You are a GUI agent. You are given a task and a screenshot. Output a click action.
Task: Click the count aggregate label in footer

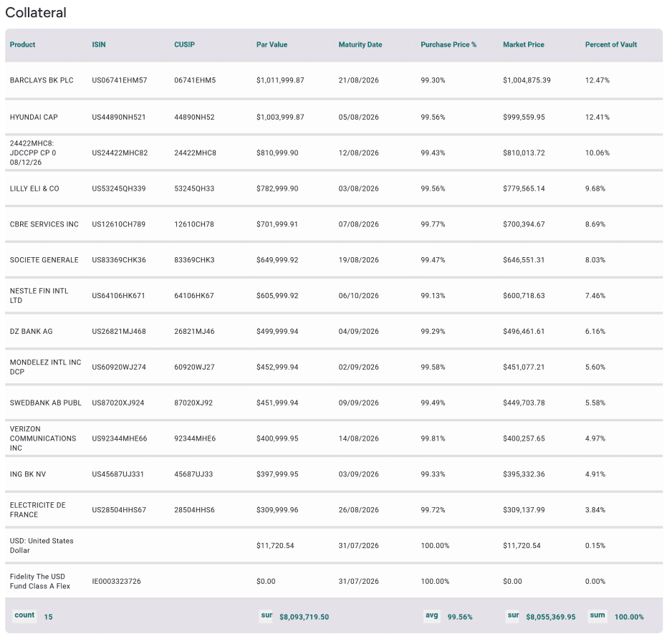click(24, 616)
